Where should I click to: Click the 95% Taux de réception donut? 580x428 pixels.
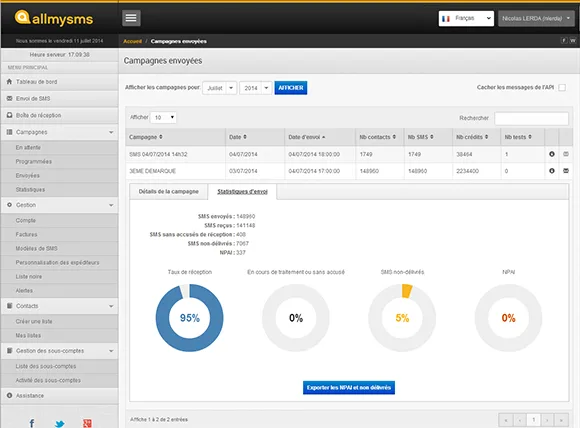[189, 317]
